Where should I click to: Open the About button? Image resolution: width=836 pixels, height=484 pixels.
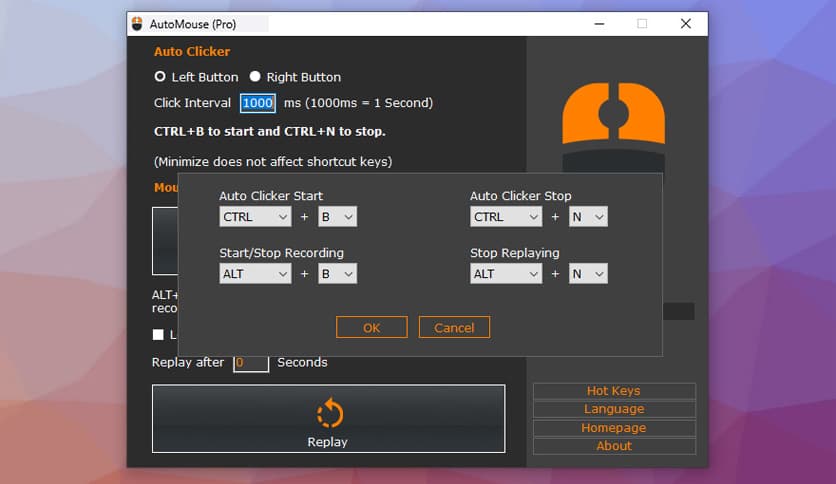[614, 446]
